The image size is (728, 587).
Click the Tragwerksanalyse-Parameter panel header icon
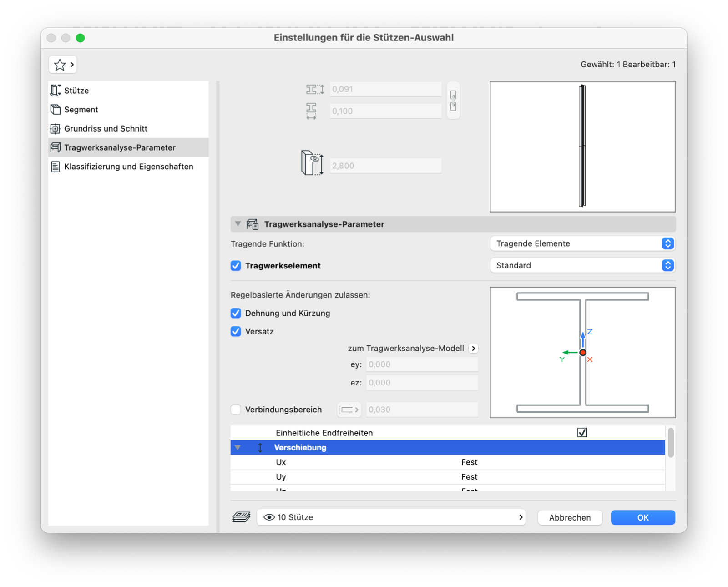tap(253, 224)
